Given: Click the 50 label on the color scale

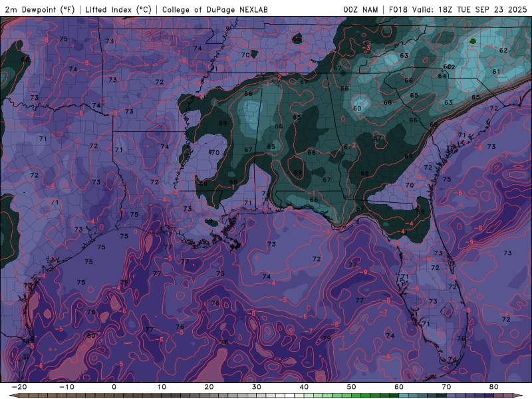Looking at the screenshot, I should point(352,387).
